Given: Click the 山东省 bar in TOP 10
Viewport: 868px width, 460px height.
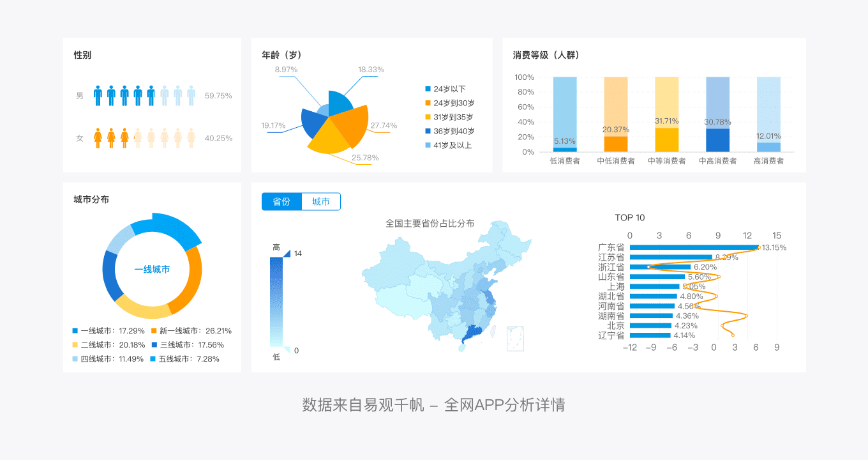Looking at the screenshot, I should click(x=657, y=277).
